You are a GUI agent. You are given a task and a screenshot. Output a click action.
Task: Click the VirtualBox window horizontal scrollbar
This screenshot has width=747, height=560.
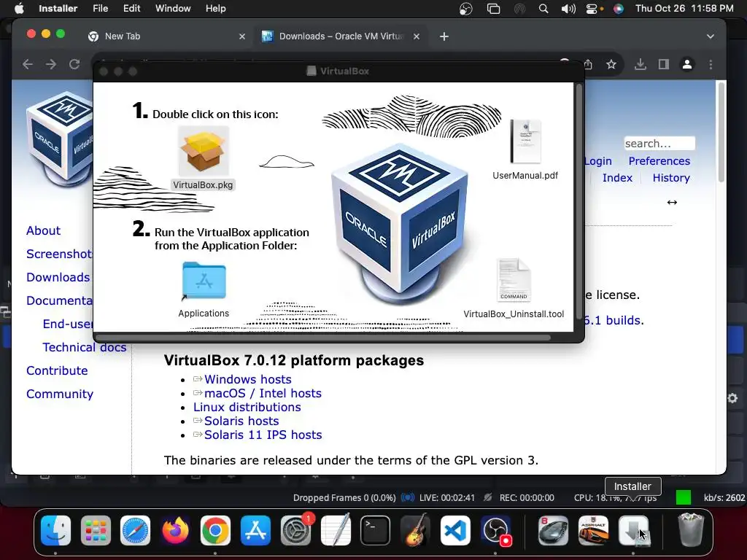click(x=323, y=338)
